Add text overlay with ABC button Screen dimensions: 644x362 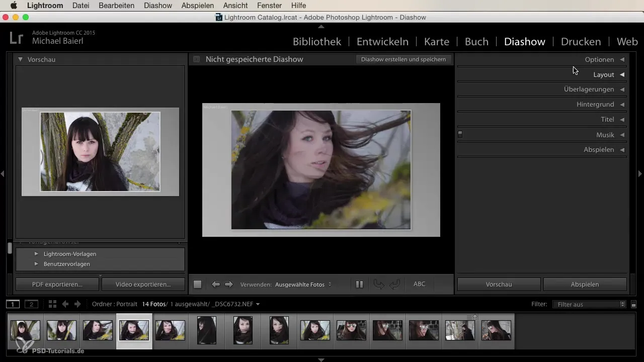tap(420, 284)
